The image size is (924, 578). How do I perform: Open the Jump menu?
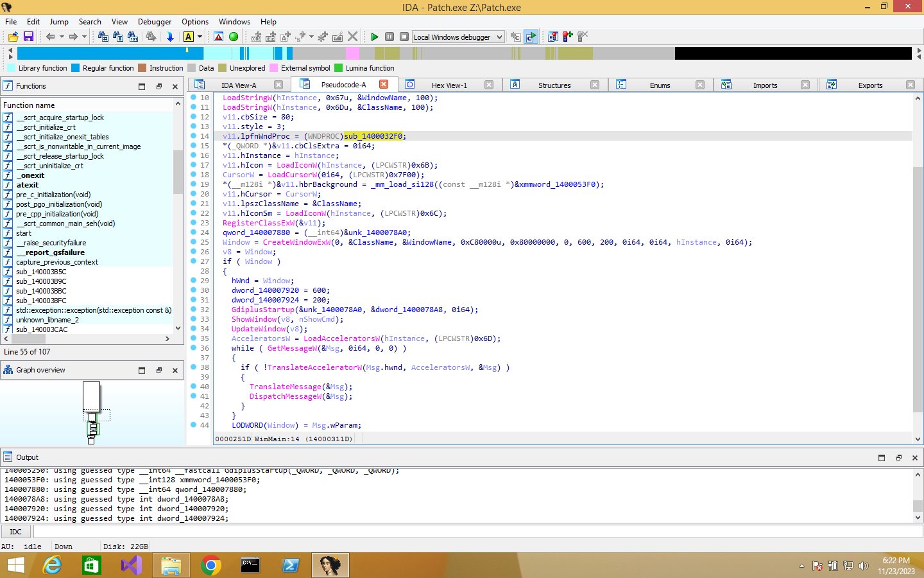coord(59,21)
